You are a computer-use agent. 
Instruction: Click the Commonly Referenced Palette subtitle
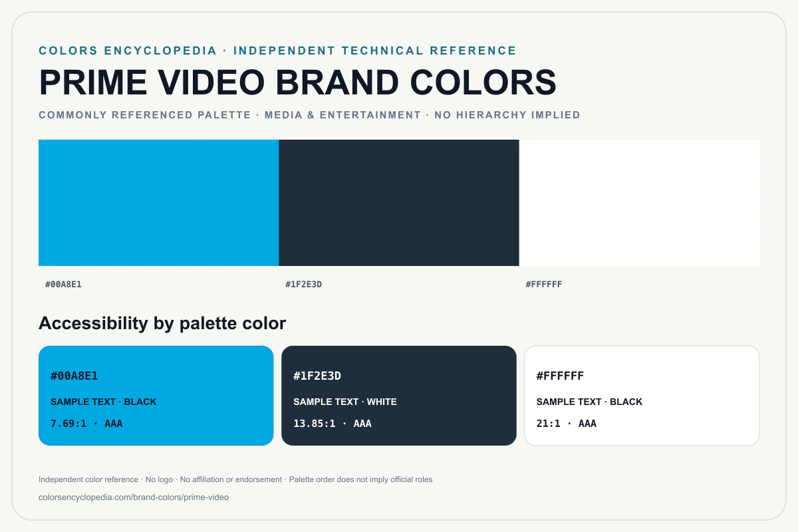(310, 115)
